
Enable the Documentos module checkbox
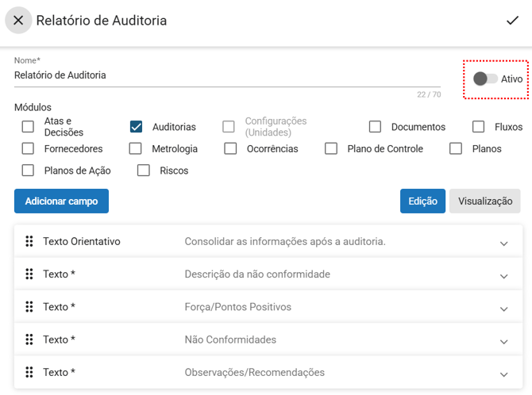[x=375, y=127]
